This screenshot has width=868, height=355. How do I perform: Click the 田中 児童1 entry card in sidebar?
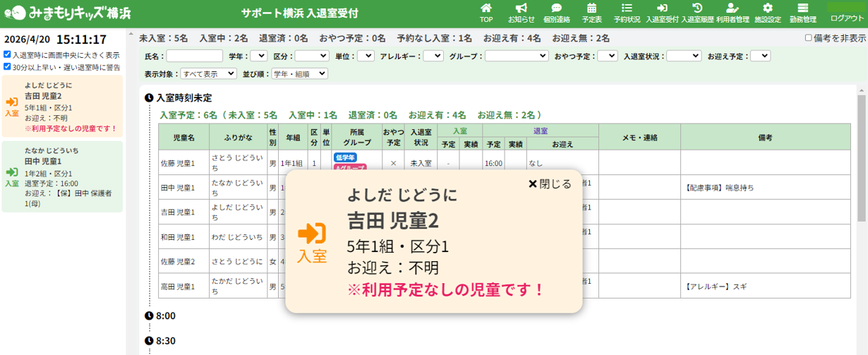(x=62, y=176)
